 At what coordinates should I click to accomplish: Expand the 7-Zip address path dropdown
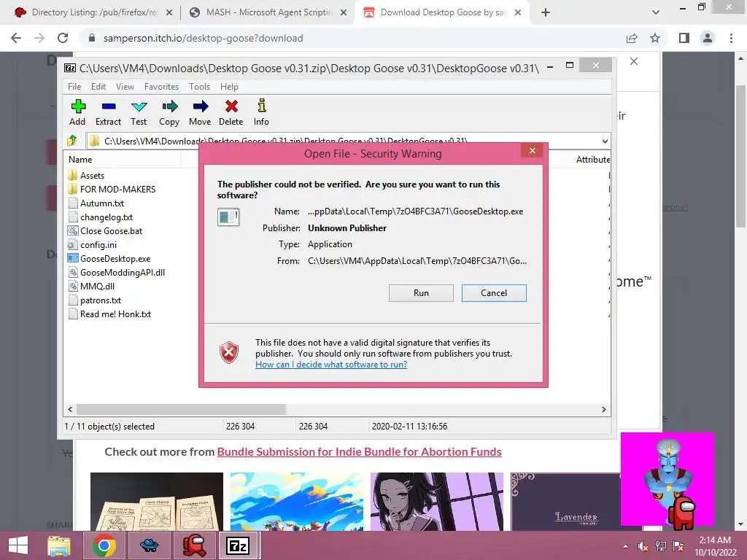click(605, 141)
